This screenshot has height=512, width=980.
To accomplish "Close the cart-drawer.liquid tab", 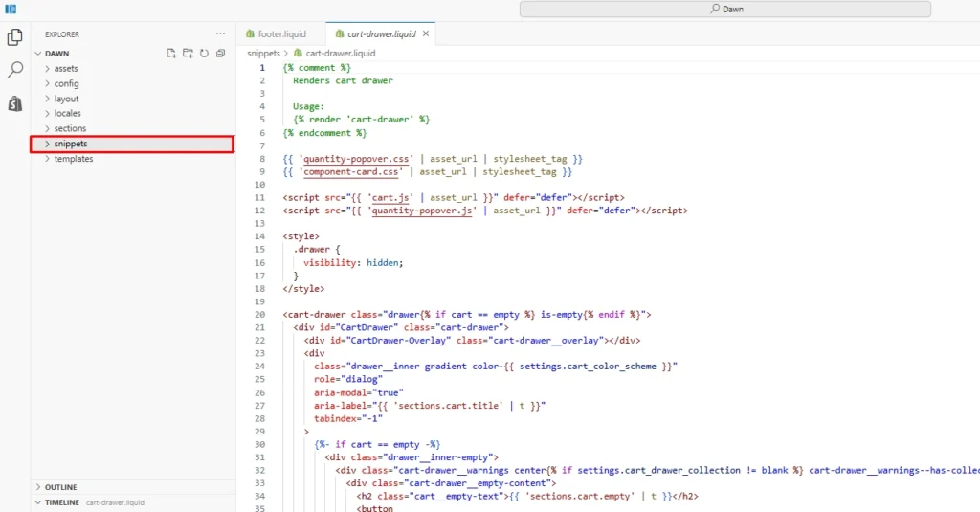I will (426, 33).
